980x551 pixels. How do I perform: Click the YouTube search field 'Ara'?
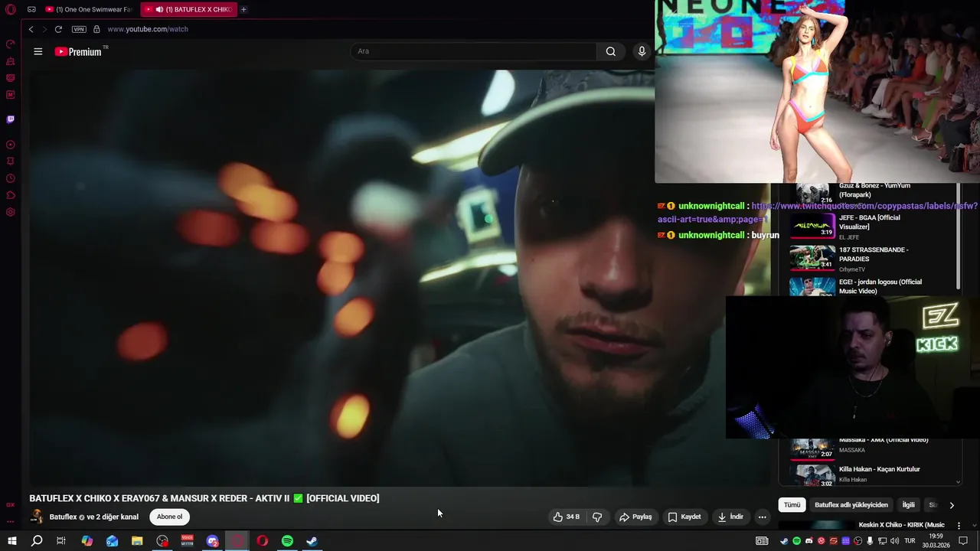pos(472,51)
